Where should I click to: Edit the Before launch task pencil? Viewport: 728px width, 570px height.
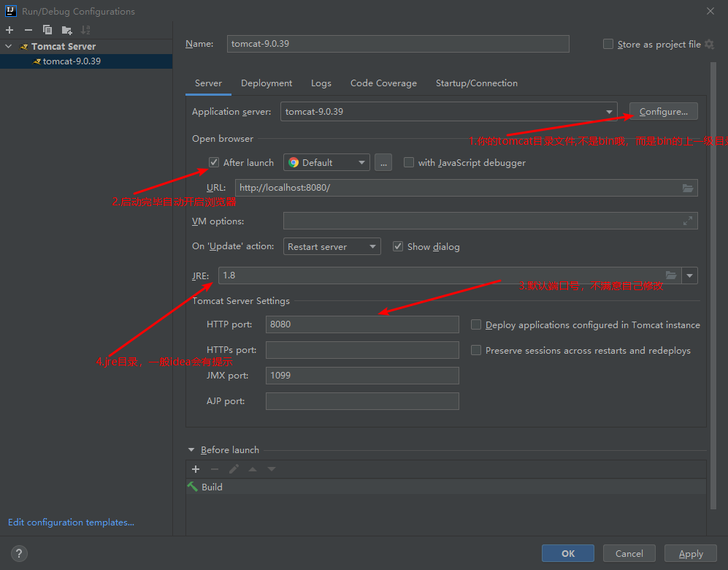234,469
